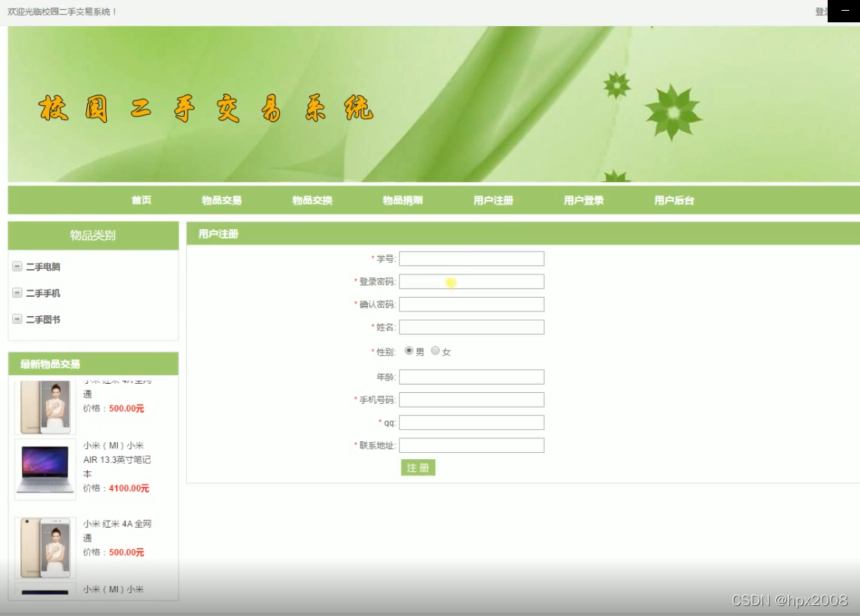
Task: Collapse the 二手电脑 category icon
Action: point(17,267)
